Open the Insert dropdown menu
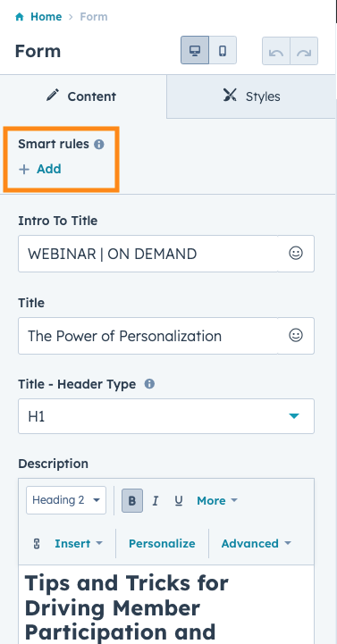337x644 pixels. pos(79,543)
